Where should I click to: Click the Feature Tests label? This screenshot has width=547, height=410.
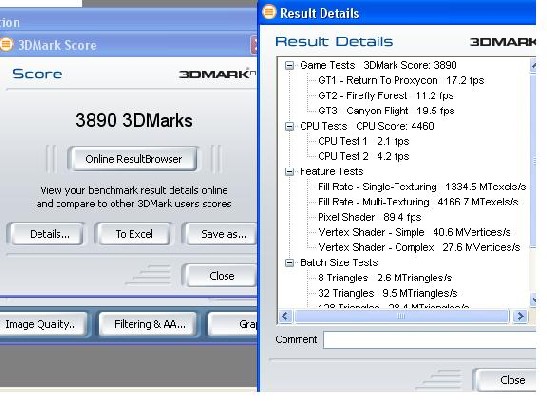(x=332, y=172)
